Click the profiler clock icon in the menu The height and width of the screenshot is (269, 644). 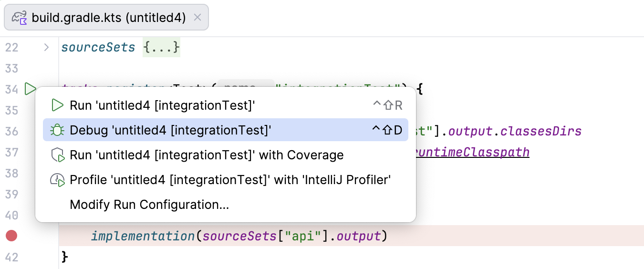58,180
